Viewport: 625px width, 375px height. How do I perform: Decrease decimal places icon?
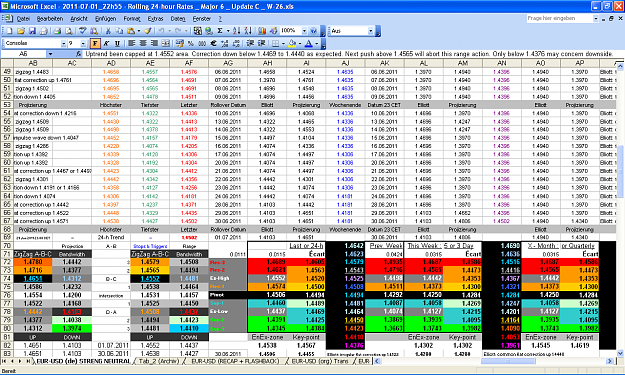point(236,43)
